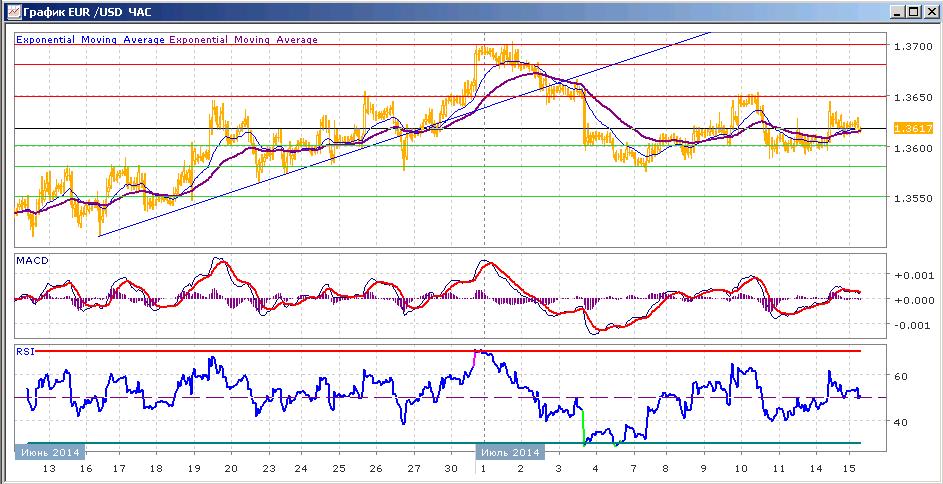Click the chart icon in the title bar
Viewport: 943px width, 484px height.
coord(12,11)
